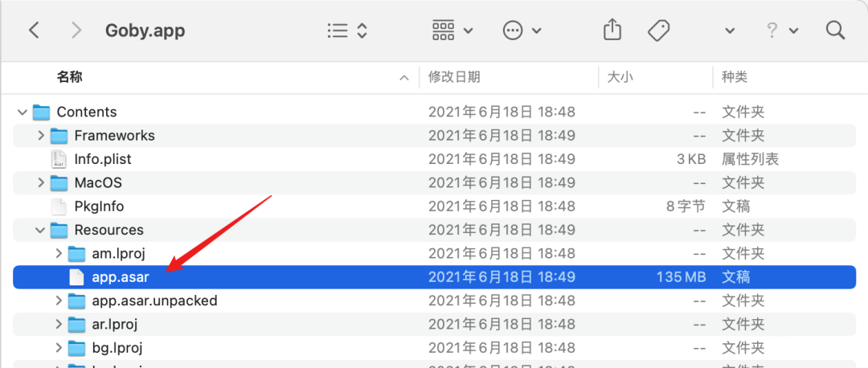The width and height of the screenshot is (868, 368).
Task: Toggle sort direction caret in 名称 column
Action: click(404, 78)
